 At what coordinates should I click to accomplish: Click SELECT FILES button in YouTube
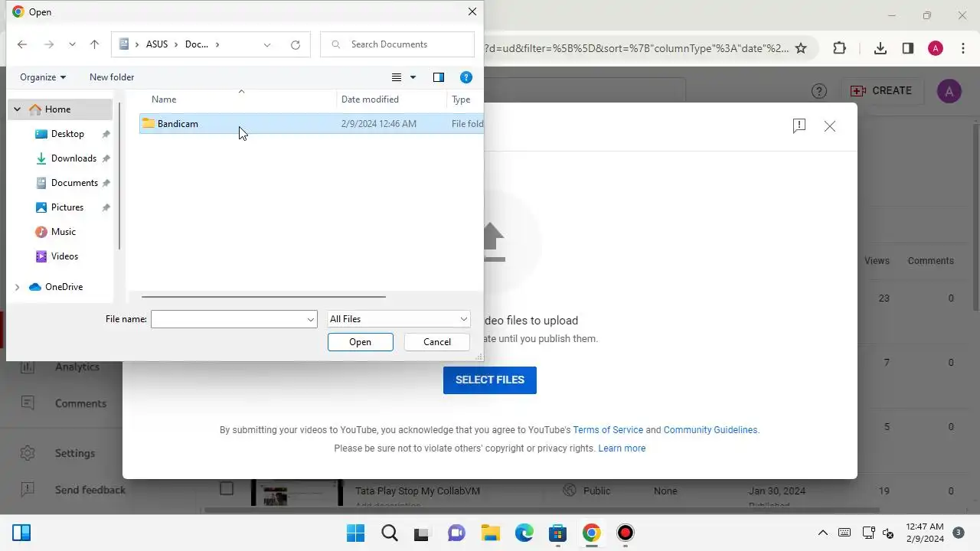click(490, 380)
